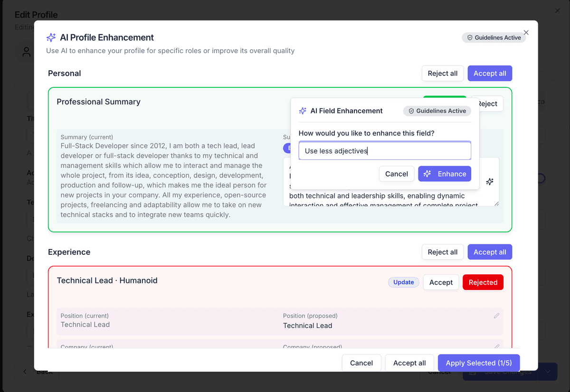Click sparkle icon beside proposed summary text
Image resolution: width=570 pixels, height=392 pixels.
pyautogui.click(x=490, y=182)
